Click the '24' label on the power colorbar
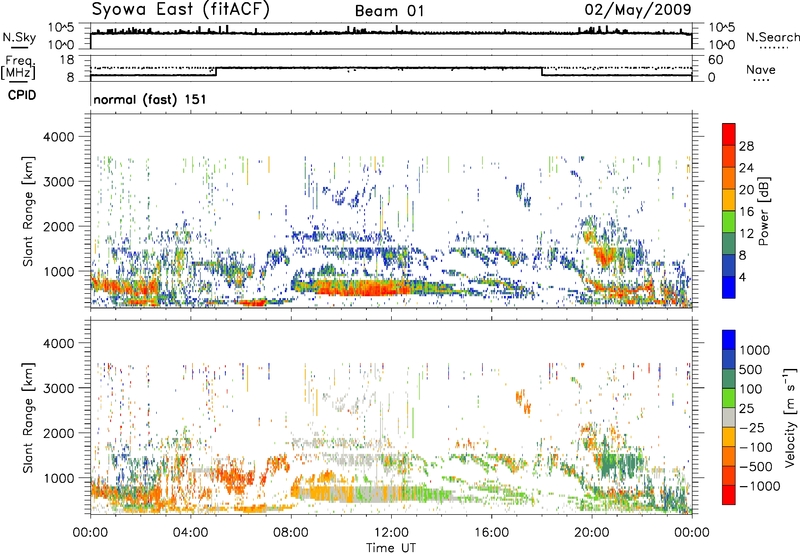 click(x=746, y=168)
